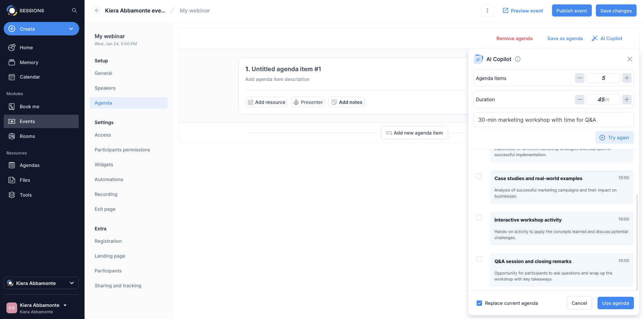Click Remove agenda above the agenda editor
644x319 pixels.
[514, 38]
